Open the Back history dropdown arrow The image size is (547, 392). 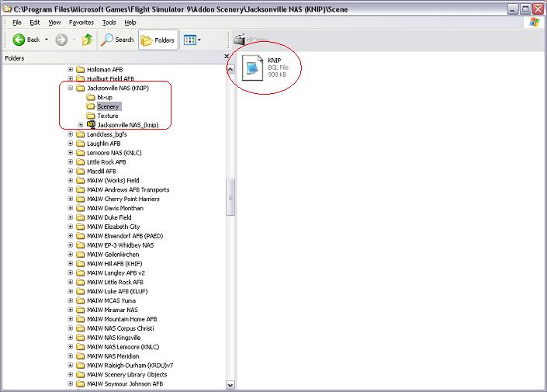[x=46, y=40]
